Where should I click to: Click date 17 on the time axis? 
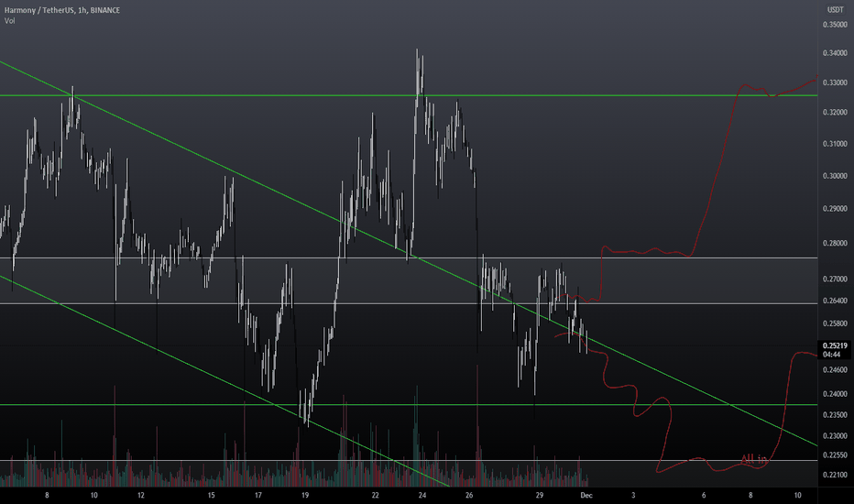[258, 495]
